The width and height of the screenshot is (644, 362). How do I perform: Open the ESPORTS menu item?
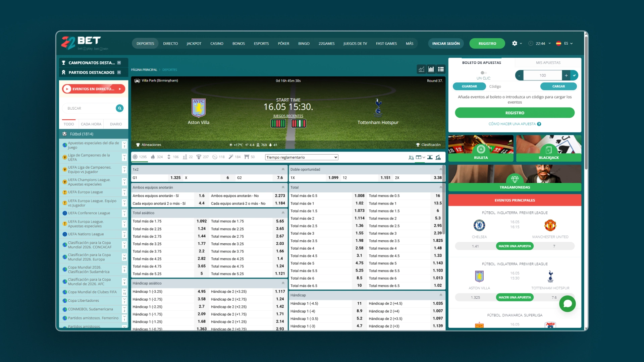coord(261,44)
